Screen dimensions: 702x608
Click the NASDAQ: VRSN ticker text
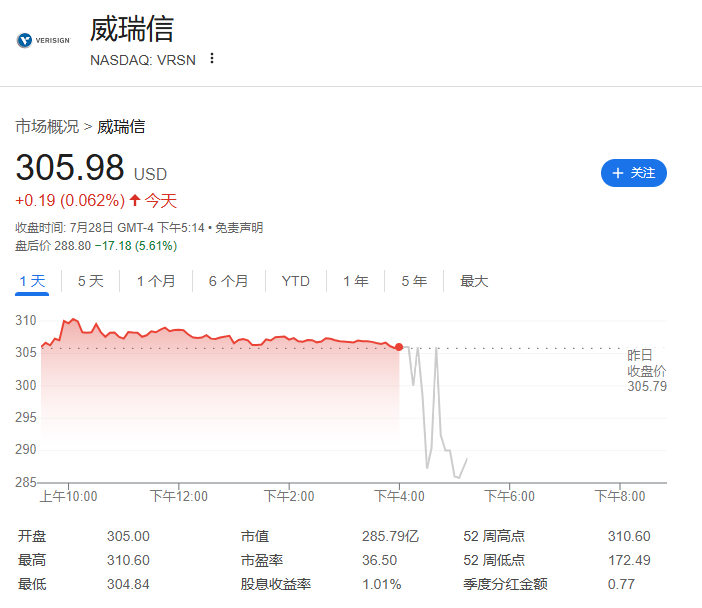[143, 60]
